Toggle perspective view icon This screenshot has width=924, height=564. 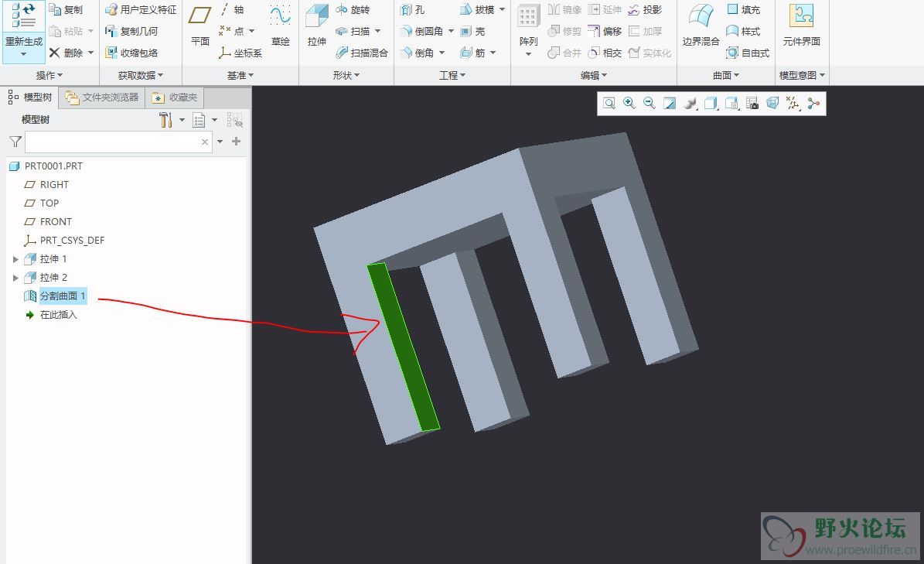[x=772, y=104]
